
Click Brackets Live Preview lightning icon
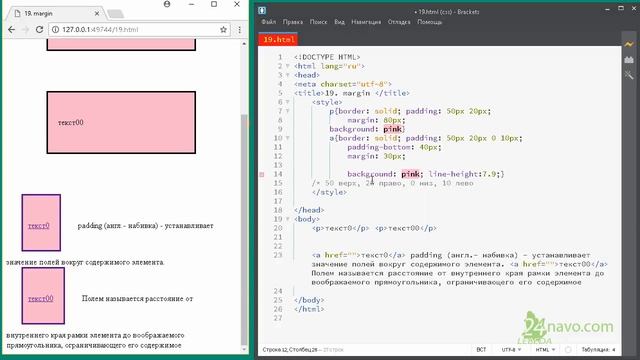(629, 44)
